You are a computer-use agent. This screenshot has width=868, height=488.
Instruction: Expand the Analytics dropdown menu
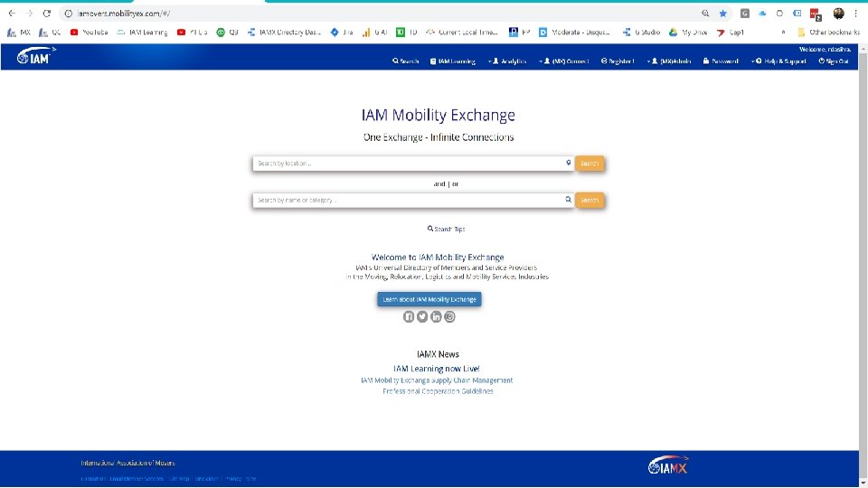[x=507, y=61]
